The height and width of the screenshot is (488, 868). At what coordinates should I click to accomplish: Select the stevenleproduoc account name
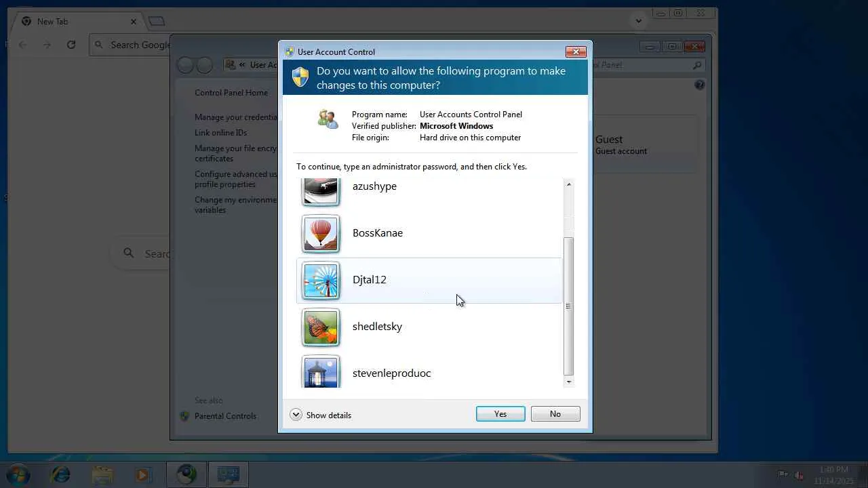click(x=391, y=373)
